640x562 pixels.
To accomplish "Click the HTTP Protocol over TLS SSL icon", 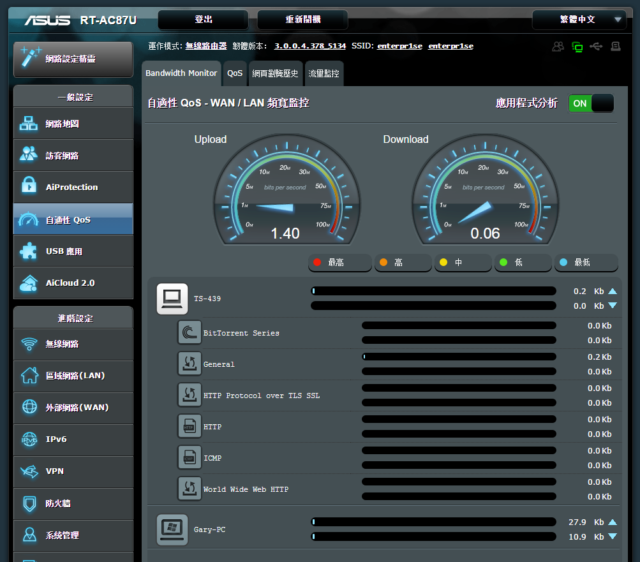I will [x=189, y=395].
